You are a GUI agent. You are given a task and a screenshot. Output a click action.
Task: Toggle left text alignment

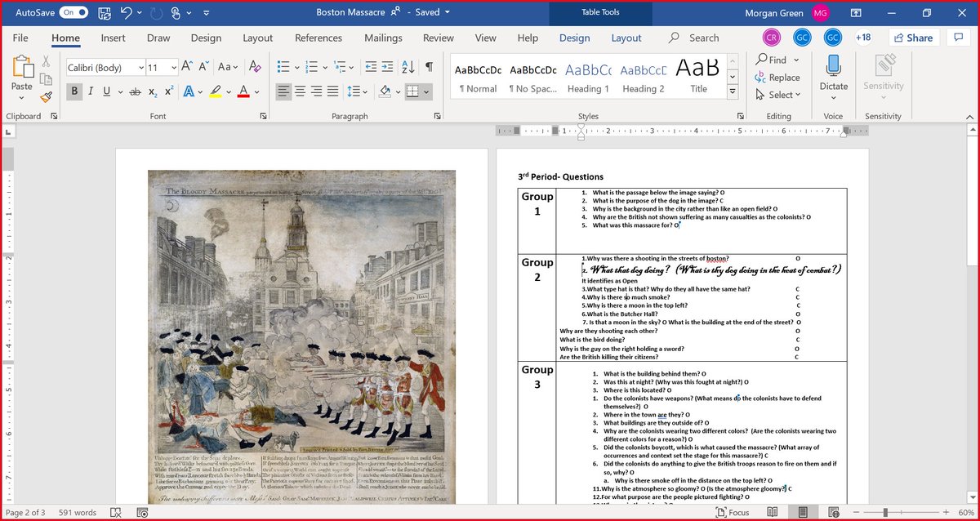point(283,91)
